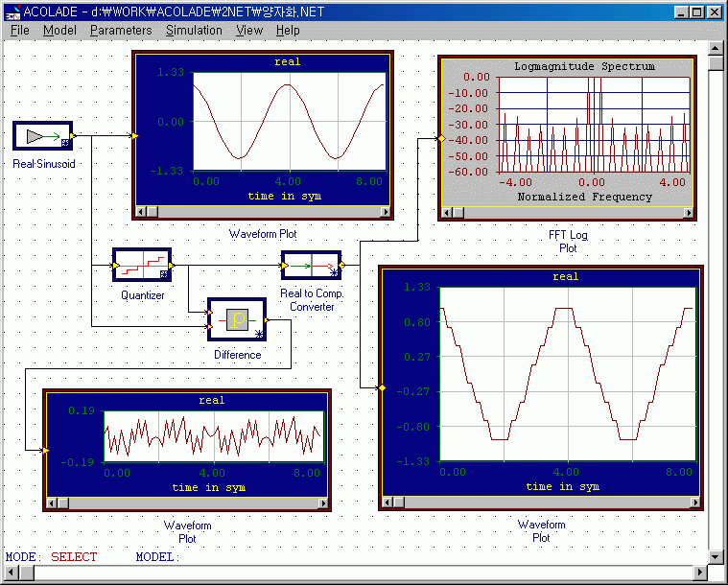The image size is (728, 585).
Task: Click the converter's yellow output port
Action: click(342, 265)
